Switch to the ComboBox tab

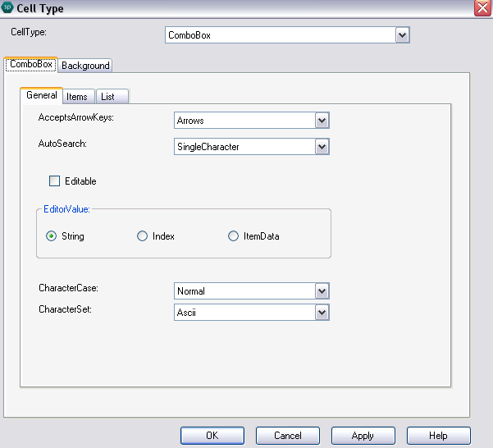tap(31, 65)
